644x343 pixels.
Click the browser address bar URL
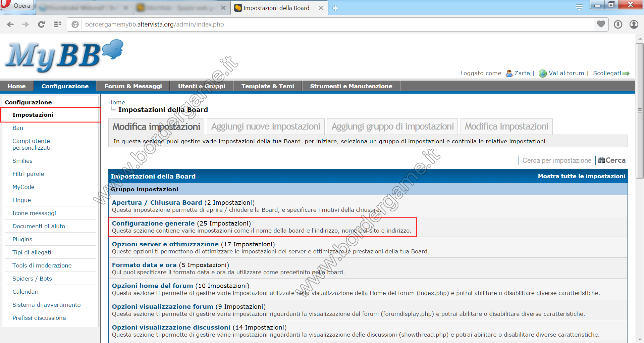(x=155, y=24)
